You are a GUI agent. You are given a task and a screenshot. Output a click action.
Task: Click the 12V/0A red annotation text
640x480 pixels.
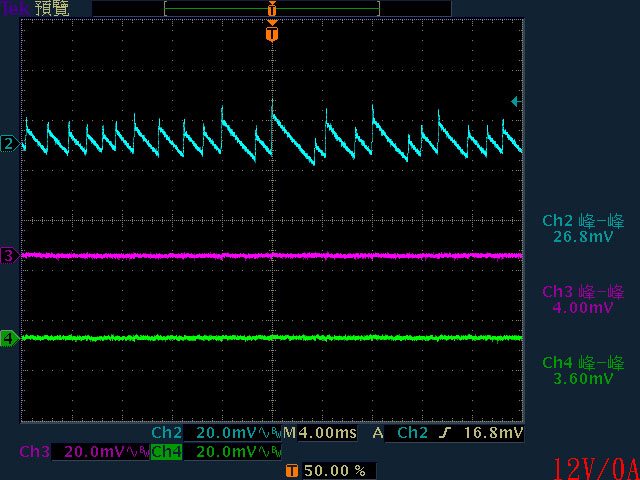[x=594, y=466]
